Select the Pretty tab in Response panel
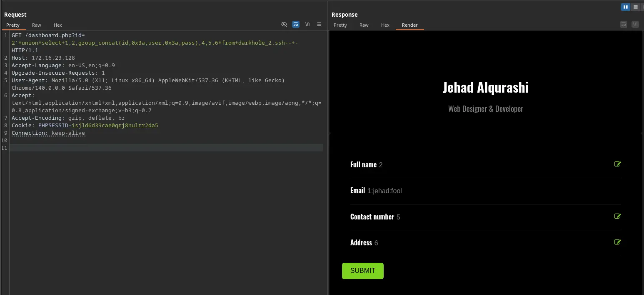This screenshot has width=644, height=295. pyautogui.click(x=340, y=25)
